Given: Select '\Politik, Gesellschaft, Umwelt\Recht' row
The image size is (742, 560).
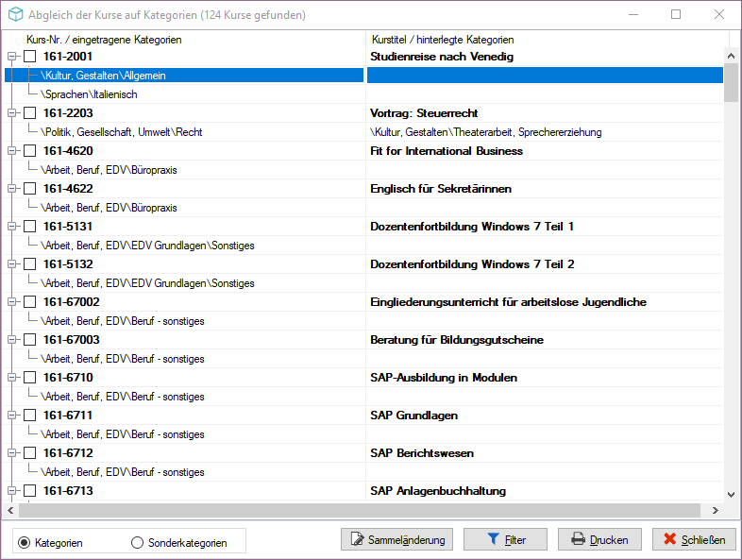Looking at the screenshot, I should click(x=122, y=132).
